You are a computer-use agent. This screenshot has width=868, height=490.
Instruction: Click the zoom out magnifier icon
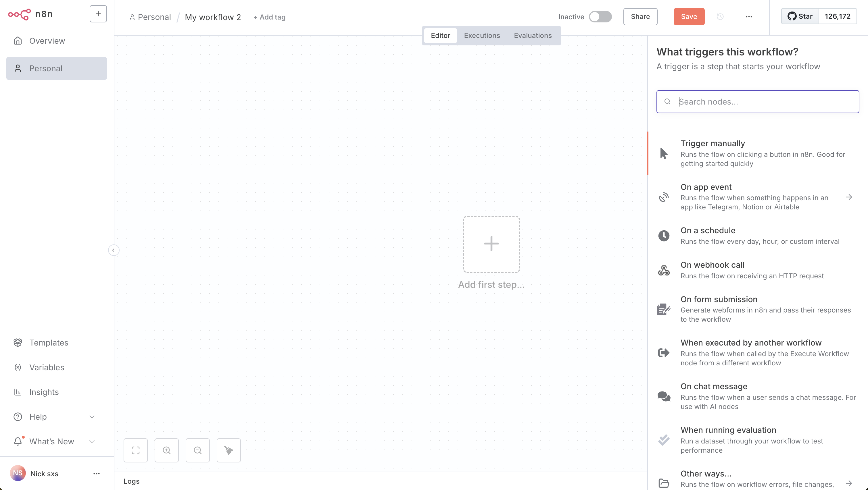click(x=197, y=450)
